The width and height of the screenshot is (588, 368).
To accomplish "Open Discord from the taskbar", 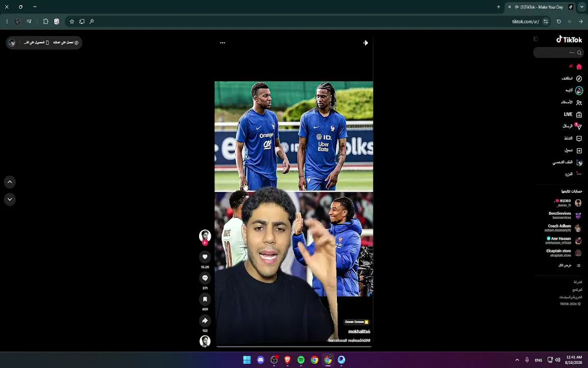I will (x=260, y=360).
